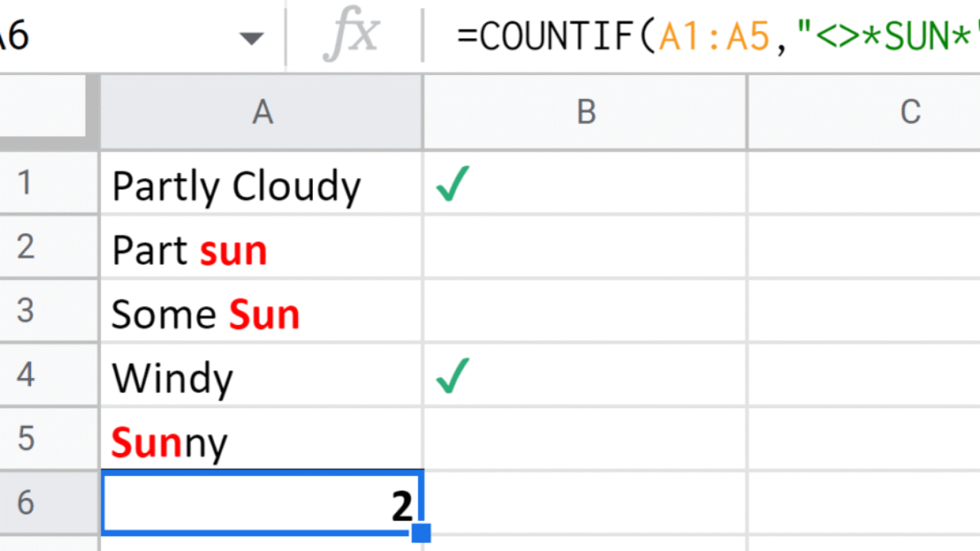This screenshot has width=980, height=551.
Task: Click the Part sun cell
Action: point(189,251)
